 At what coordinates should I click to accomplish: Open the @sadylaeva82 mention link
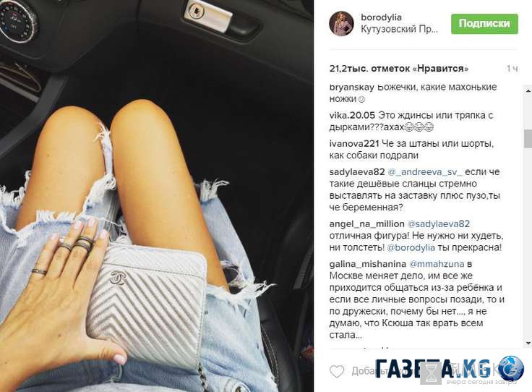(438, 224)
